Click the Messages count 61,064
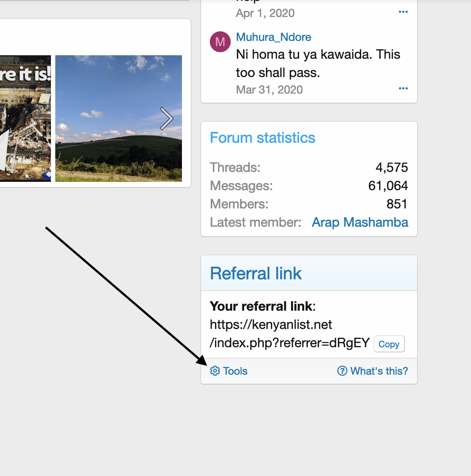 pyautogui.click(x=388, y=186)
